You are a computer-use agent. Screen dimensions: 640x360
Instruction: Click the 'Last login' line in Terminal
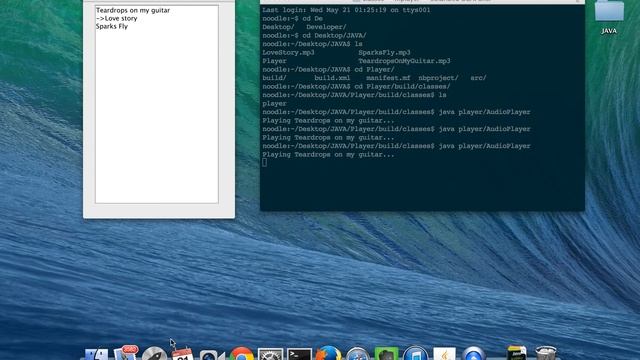pyautogui.click(x=346, y=10)
